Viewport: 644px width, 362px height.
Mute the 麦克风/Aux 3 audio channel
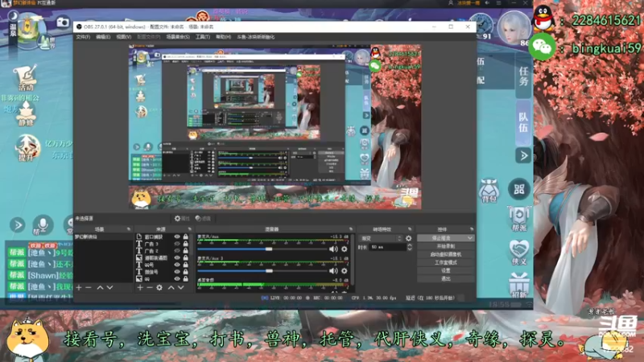[x=333, y=271]
